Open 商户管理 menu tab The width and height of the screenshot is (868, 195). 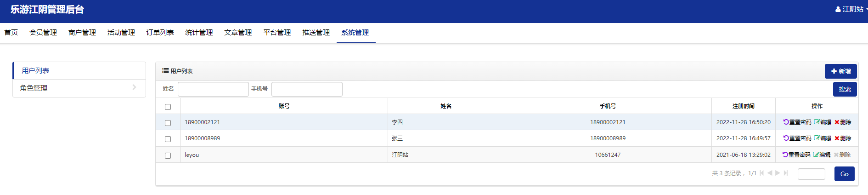(x=82, y=33)
